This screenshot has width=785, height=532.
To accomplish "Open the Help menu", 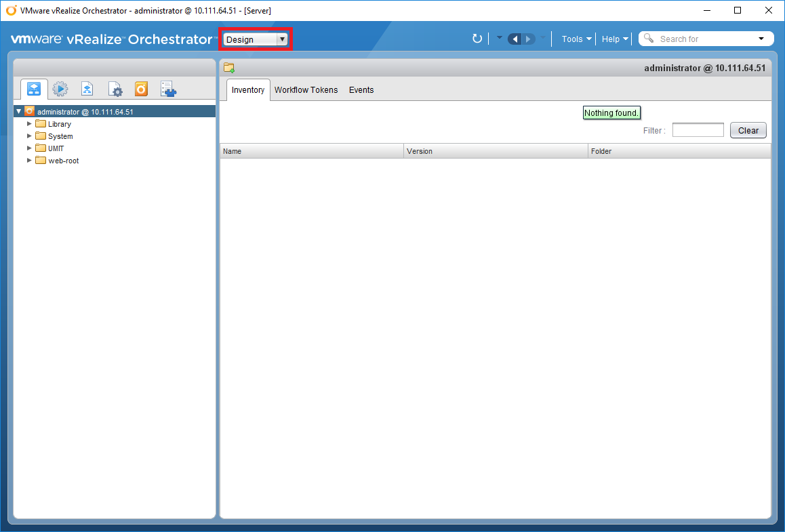I will point(615,39).
